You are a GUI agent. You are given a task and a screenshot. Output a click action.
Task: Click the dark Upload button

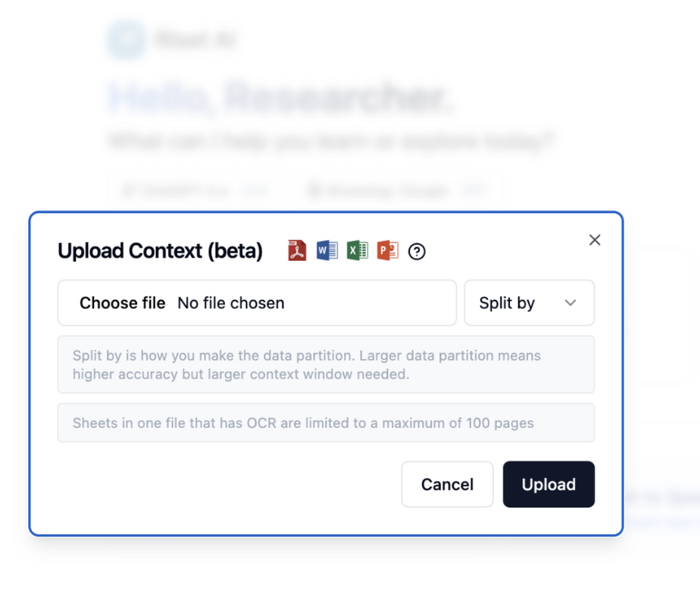[x=548, y=484]
